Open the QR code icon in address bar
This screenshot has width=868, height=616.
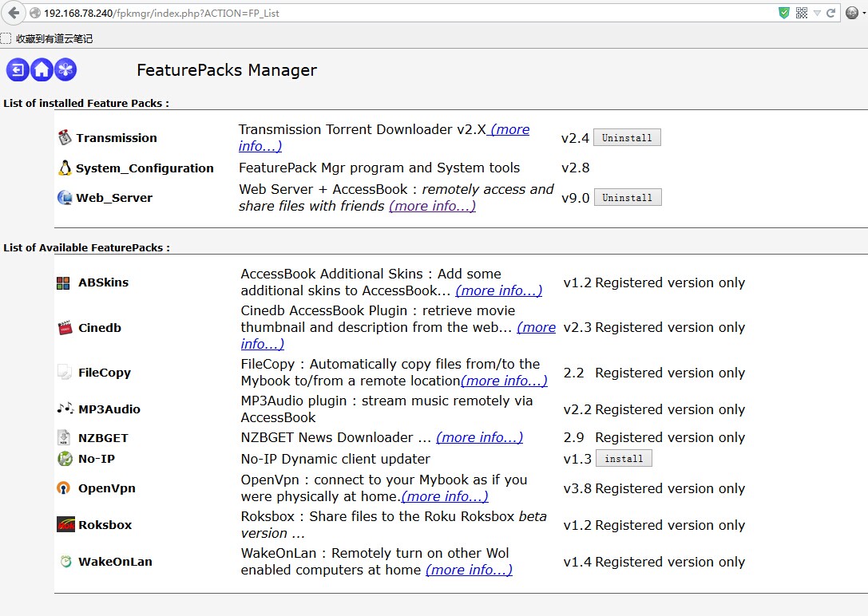coord(802,13)
